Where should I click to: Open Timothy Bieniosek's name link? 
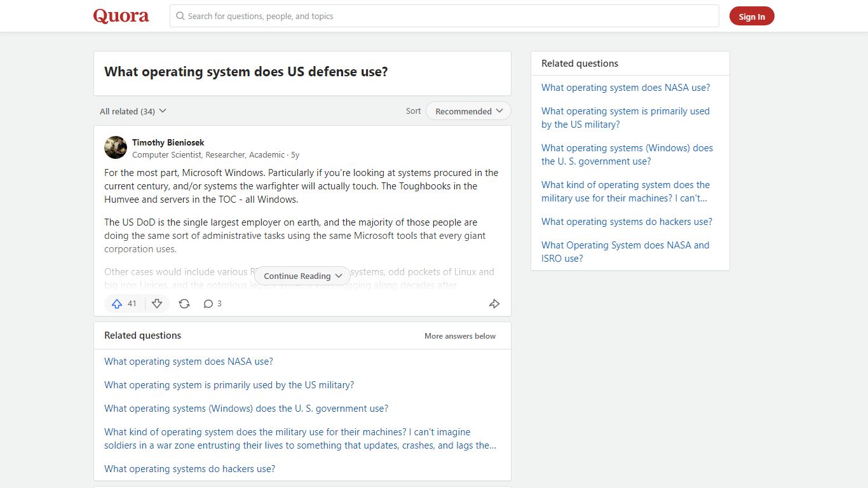coord(168,142)
